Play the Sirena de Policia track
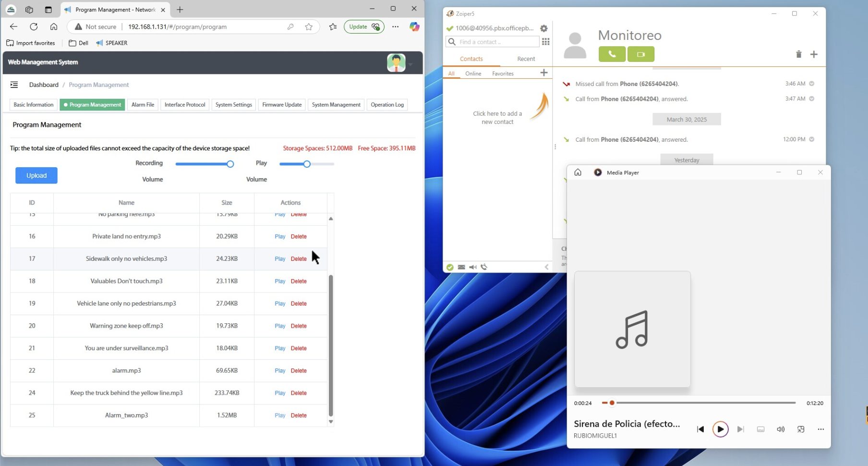The image size is (868, 466). pos(720,429)
